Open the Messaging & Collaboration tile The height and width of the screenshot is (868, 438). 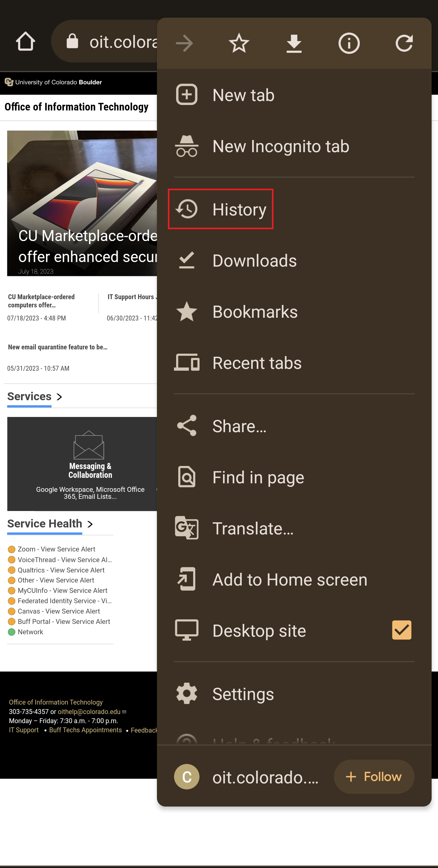coord(90,464)
